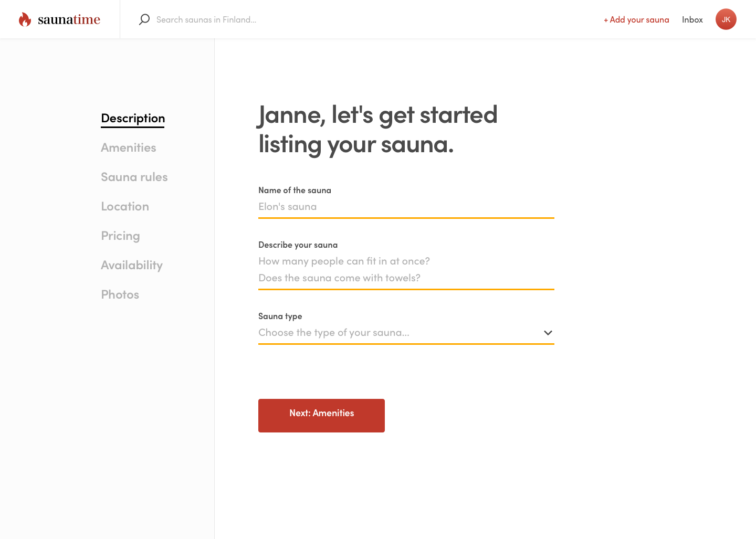Select the Sauna rules tab
Screen dimensions: 756x539
(x=134, y=177)
